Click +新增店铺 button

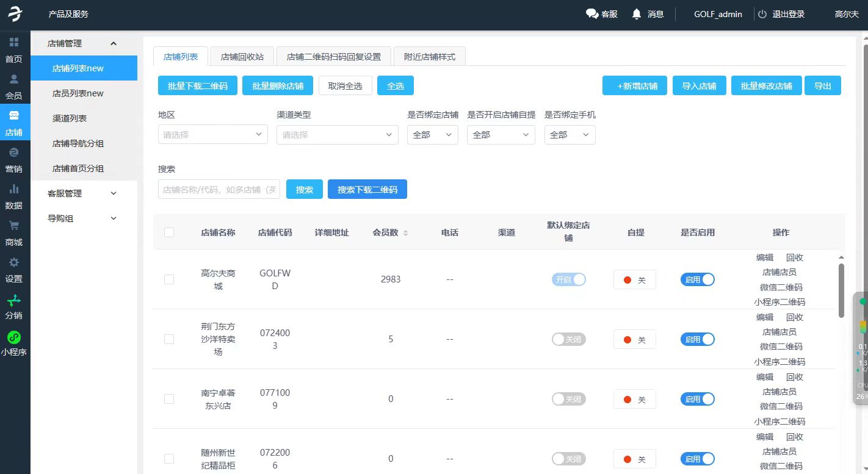(x=635, y=86)
